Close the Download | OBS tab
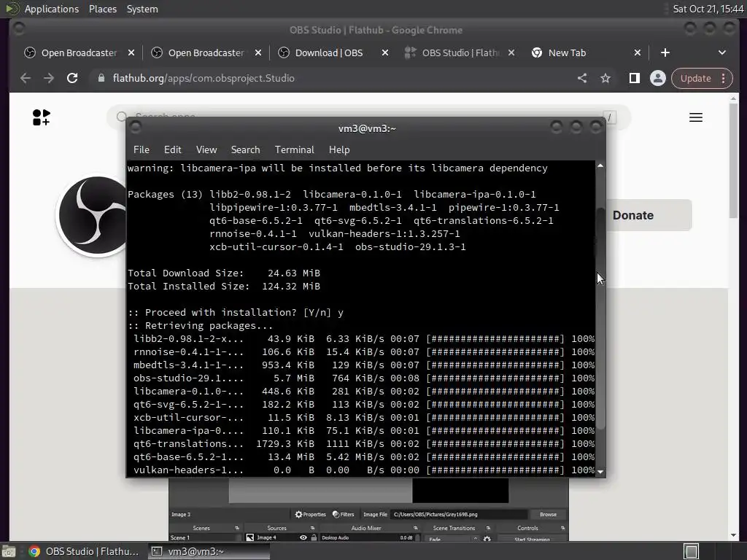Screen dimensions: 747x560 pyautogui.click(x=385, y=52)
